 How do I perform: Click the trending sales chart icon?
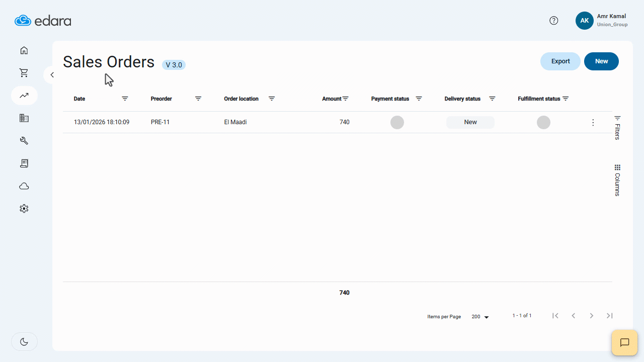point(24,95)
